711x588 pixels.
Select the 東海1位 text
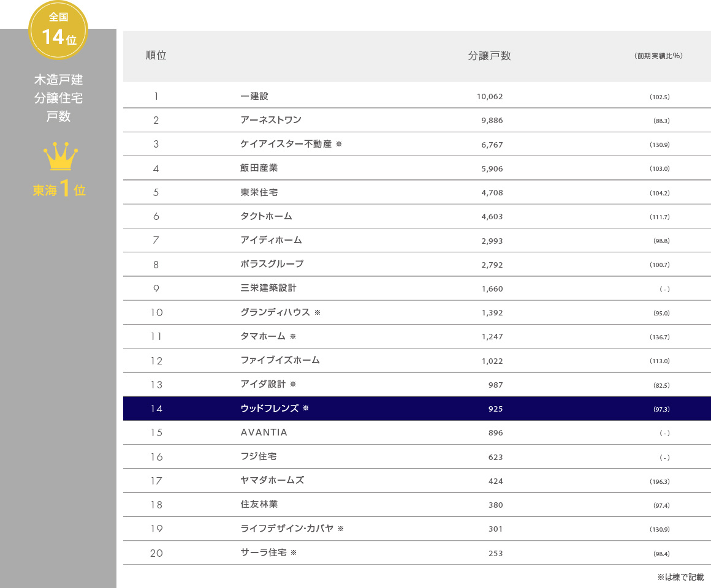59,189
